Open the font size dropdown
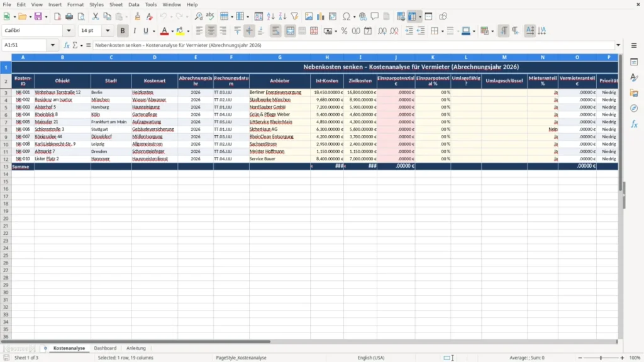 [108, 30]
